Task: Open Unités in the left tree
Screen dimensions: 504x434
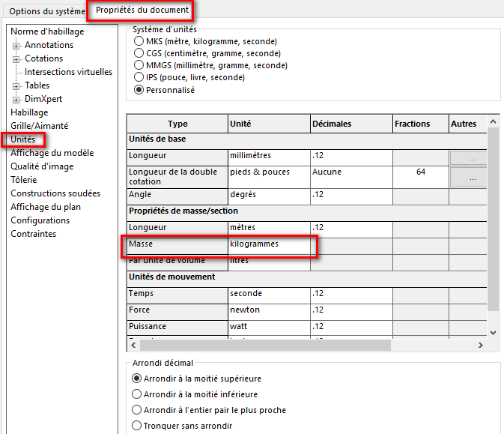Action: coord(23,139)
